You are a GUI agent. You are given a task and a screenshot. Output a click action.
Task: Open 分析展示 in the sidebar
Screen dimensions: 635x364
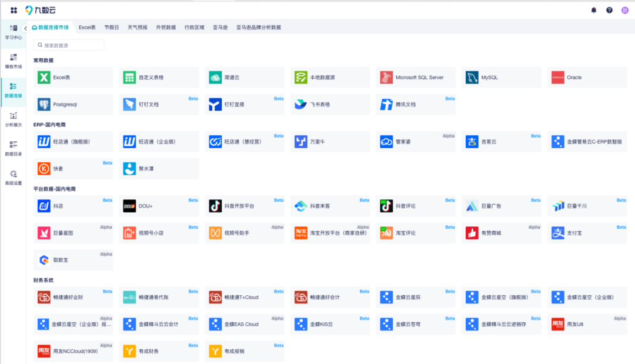point(14,119)
